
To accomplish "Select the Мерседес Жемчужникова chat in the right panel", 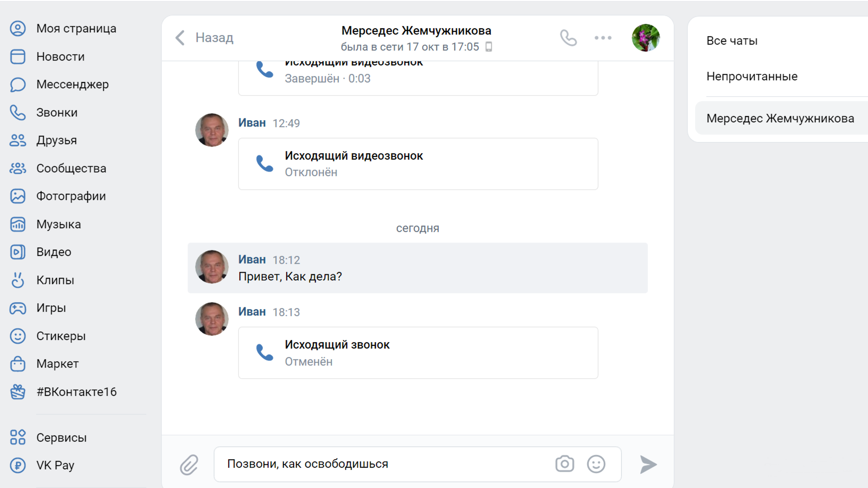I will click(781, 118).
